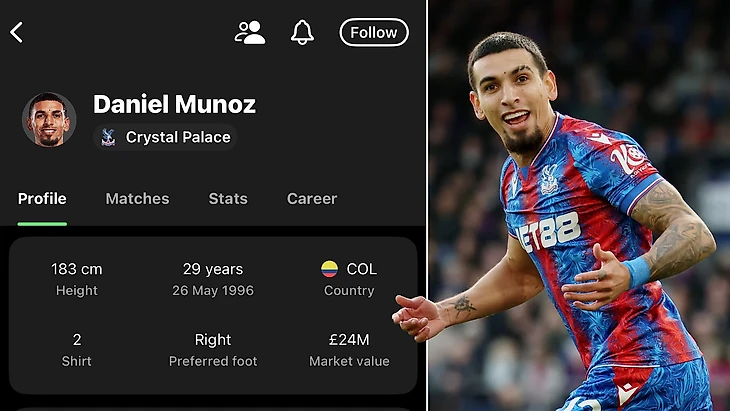Open the player avatar photo
This screenshot has height=411, width=730.
point(49,120)
